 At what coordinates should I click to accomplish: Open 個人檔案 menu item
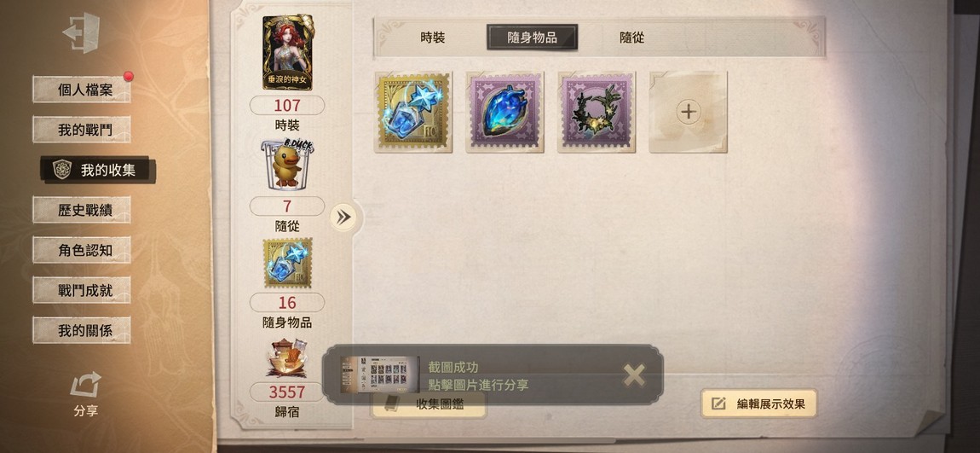point(82,90)
